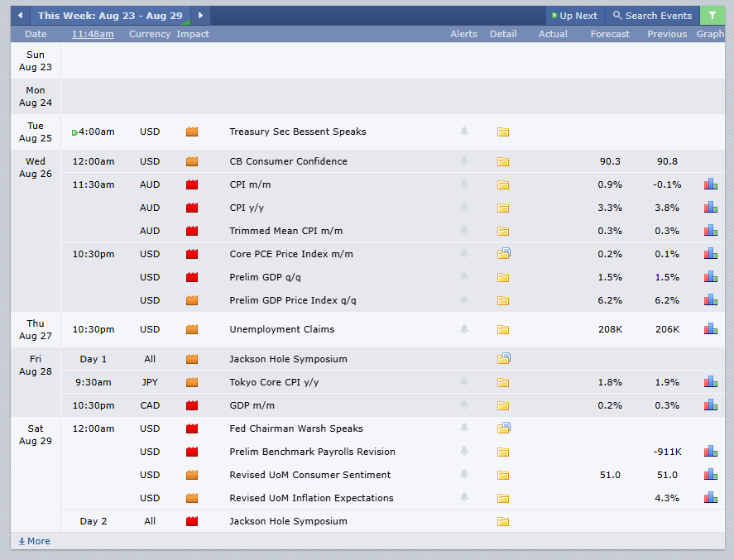Click the Impact column header

(193, 34)
